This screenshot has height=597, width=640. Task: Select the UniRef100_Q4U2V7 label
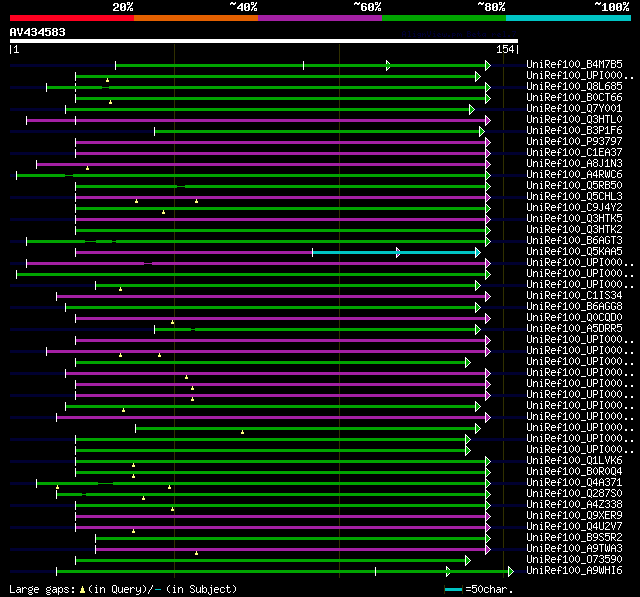pyautogui.click(x=574, y=527)
